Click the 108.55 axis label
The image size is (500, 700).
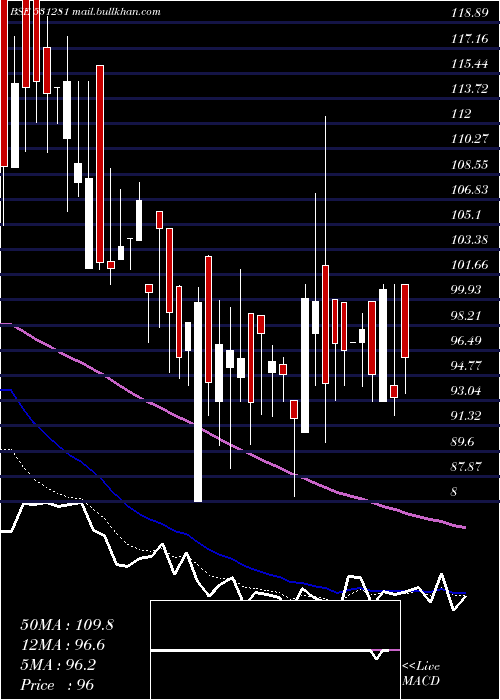click(x=470, y=165)
